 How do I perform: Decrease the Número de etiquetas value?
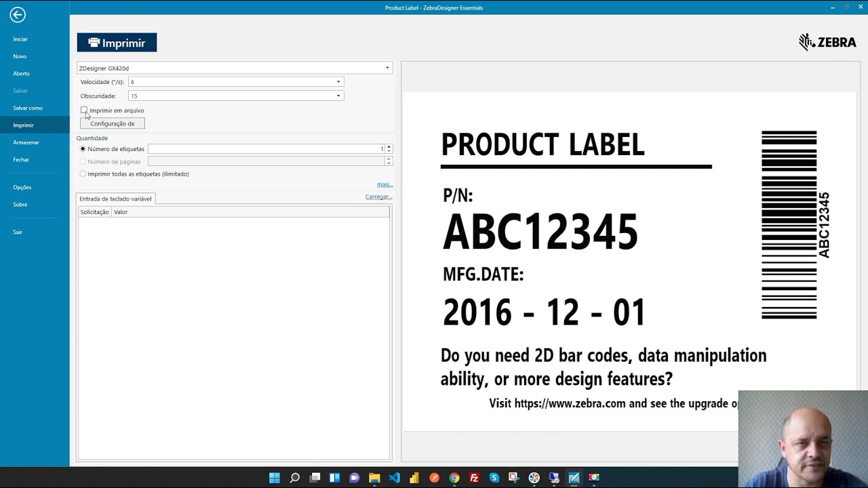coord(389,151)
